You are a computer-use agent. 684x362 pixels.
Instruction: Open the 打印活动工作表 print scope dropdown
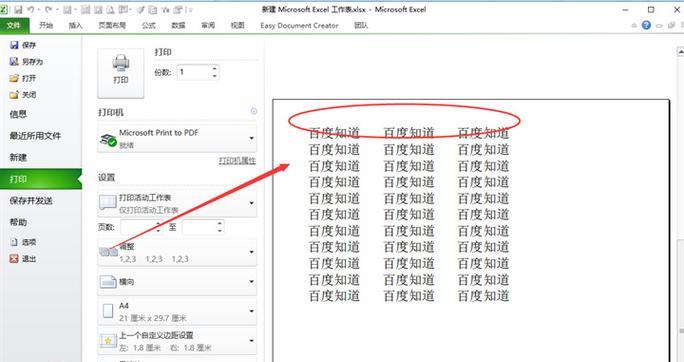point(177,203)
